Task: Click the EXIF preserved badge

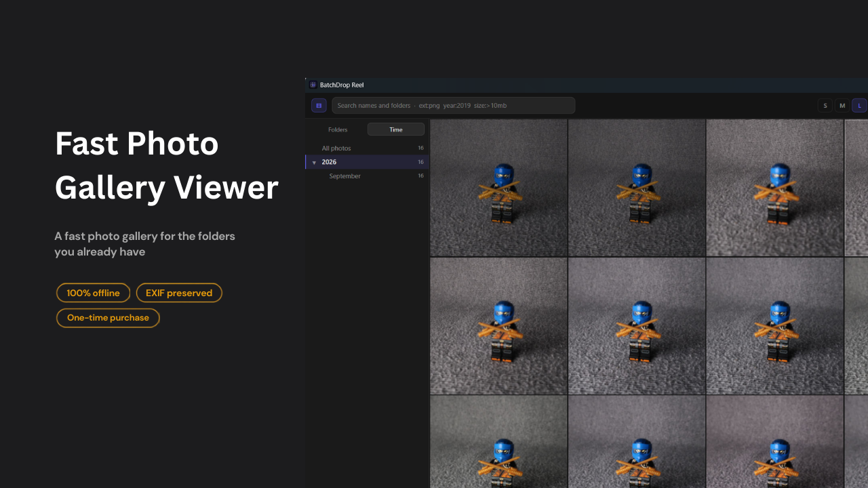Action: click(179, 293)
